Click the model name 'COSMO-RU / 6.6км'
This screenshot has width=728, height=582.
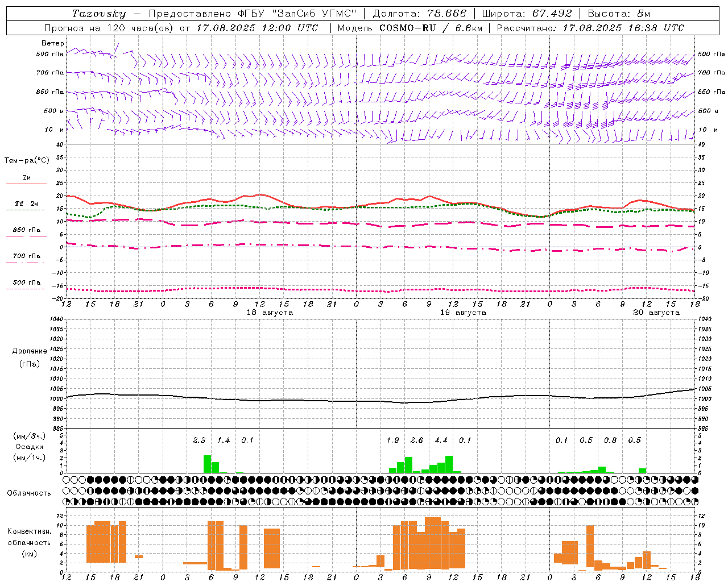[431, 28]
